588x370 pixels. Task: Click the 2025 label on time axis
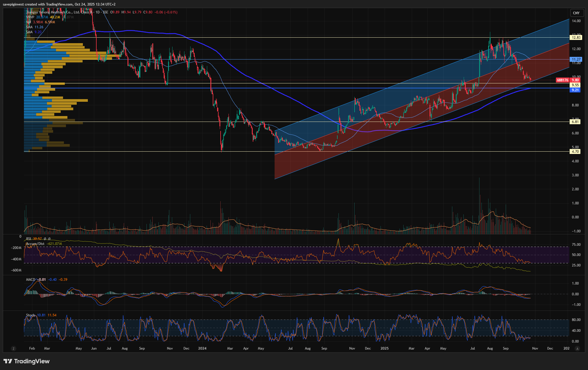[x=384, y=348]
